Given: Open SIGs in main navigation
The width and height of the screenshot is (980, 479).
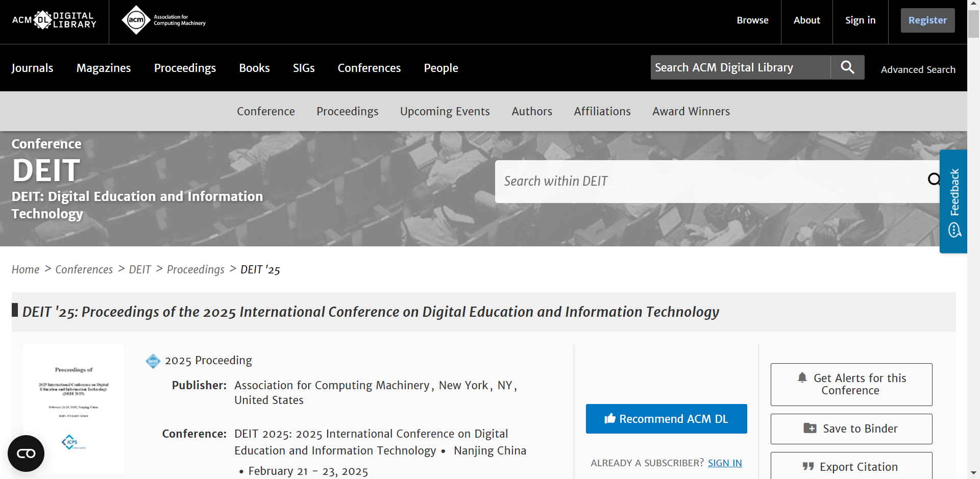Looking at the screenshot, I should click(304, 68).
